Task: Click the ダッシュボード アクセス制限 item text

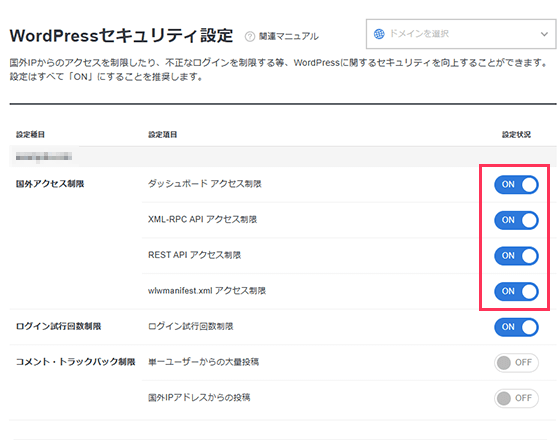Action: pyautogui.click(x=205, y=184)
